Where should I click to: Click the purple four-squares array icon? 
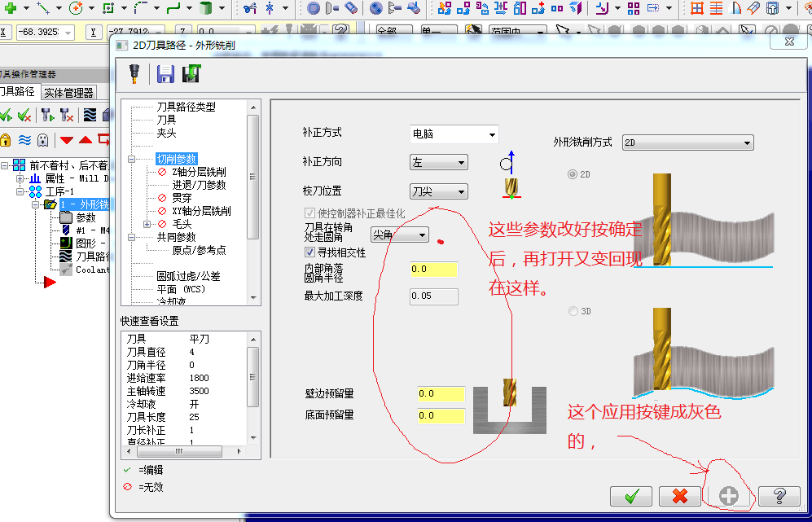click(x=634, y=8)
